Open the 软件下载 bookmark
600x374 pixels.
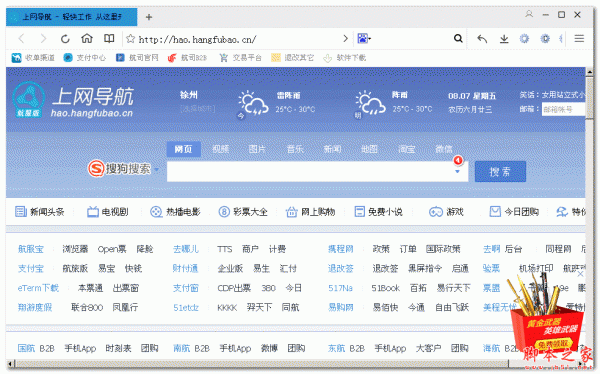pos(344,58)
